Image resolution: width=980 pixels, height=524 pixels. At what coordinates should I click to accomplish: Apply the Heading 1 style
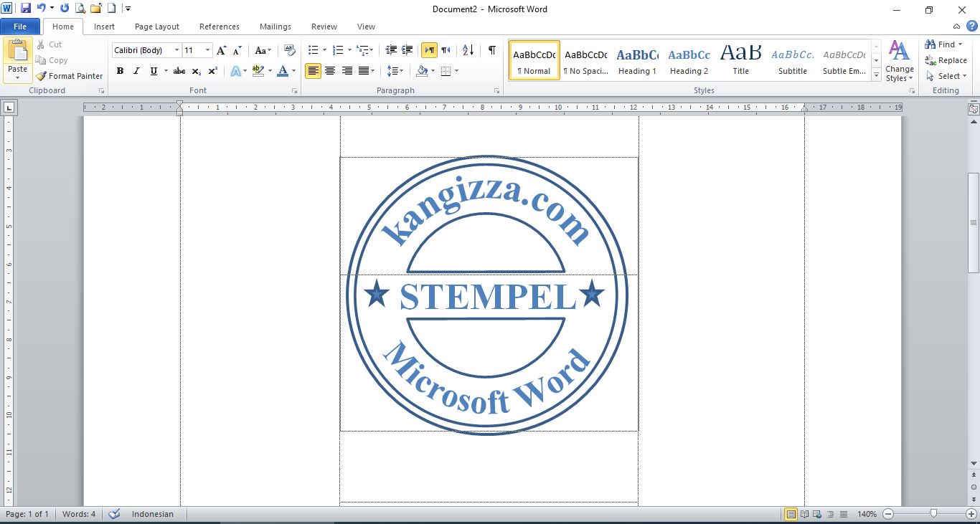pos(637,61)
